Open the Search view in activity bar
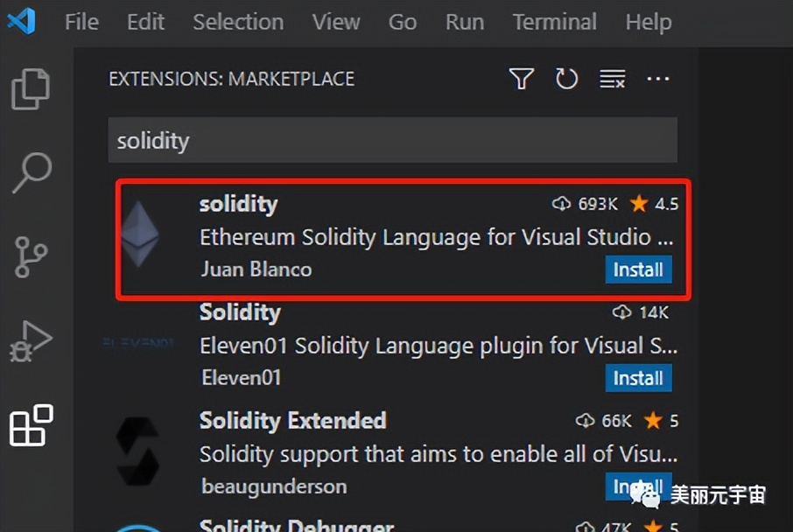This screenshot has height=532, width=793. click(x=32, y=172)
